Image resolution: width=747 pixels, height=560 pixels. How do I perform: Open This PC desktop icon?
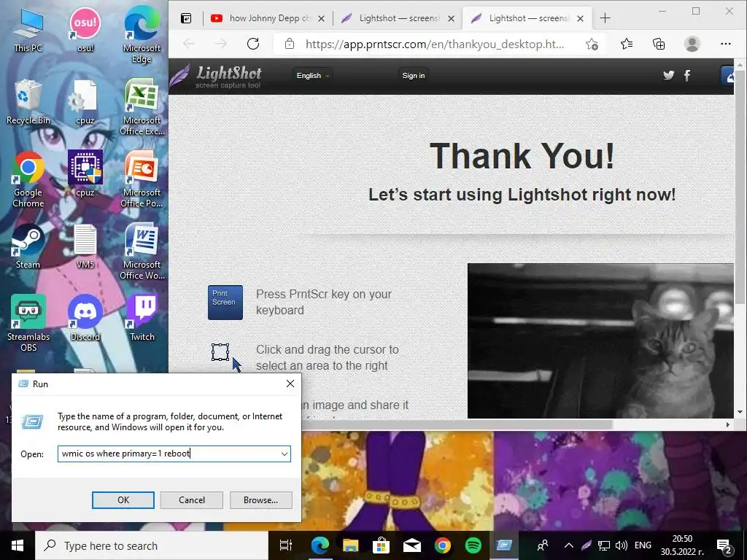click(x=28, y=29)
